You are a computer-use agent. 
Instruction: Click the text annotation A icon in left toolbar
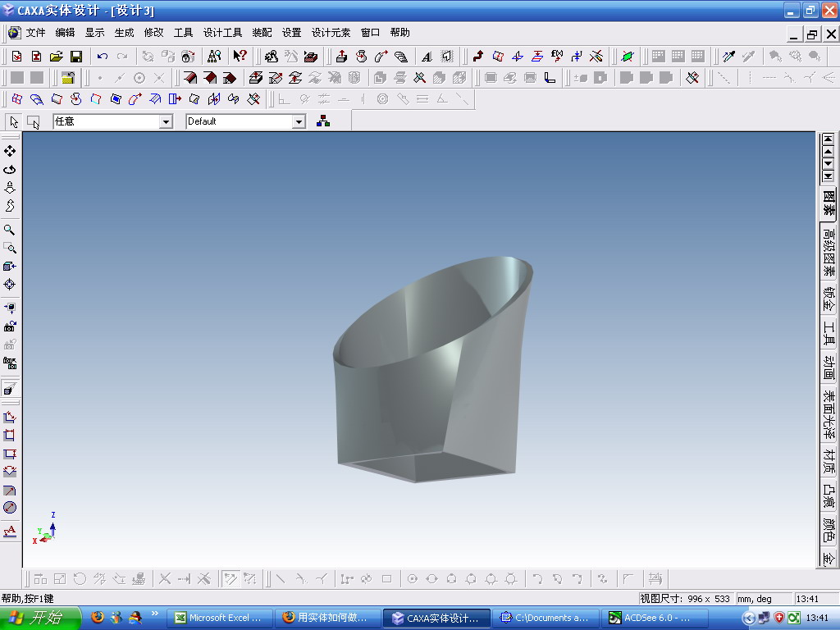pyautogui.click(x=10, y=532)
